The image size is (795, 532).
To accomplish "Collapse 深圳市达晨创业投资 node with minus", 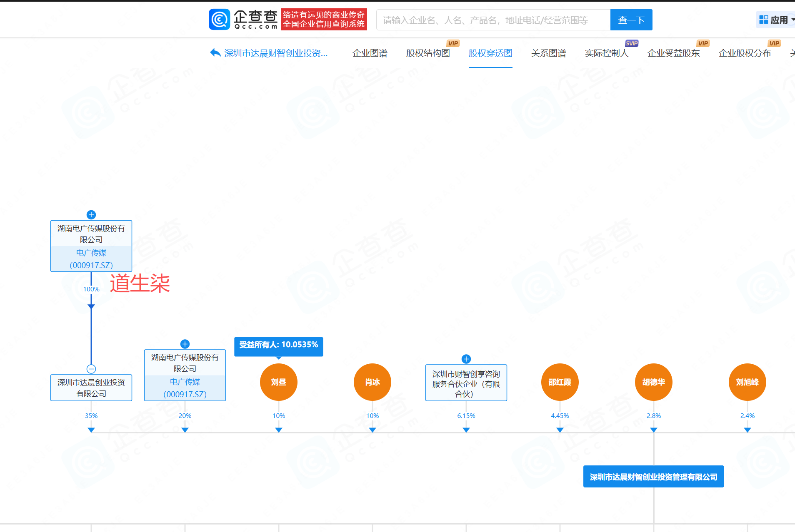I will 91,369.
